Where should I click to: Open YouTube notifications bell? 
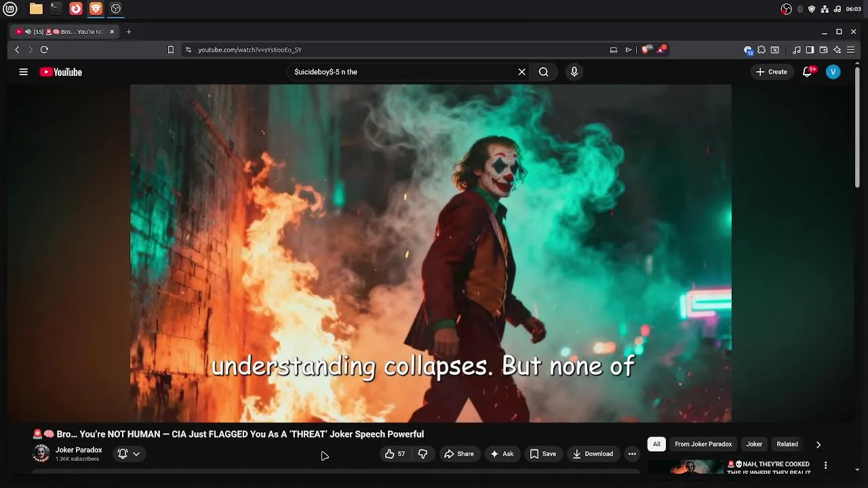pyautogui.click(x=807, y=72)
